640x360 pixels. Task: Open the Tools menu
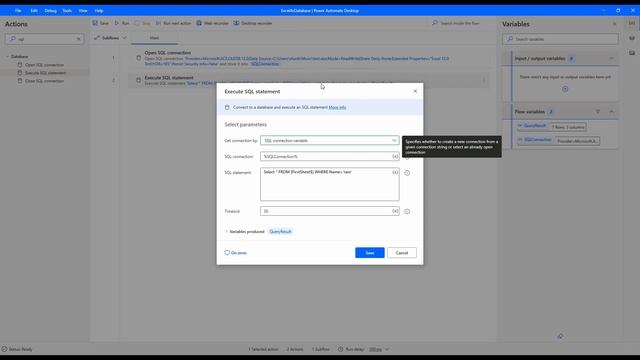67,11
